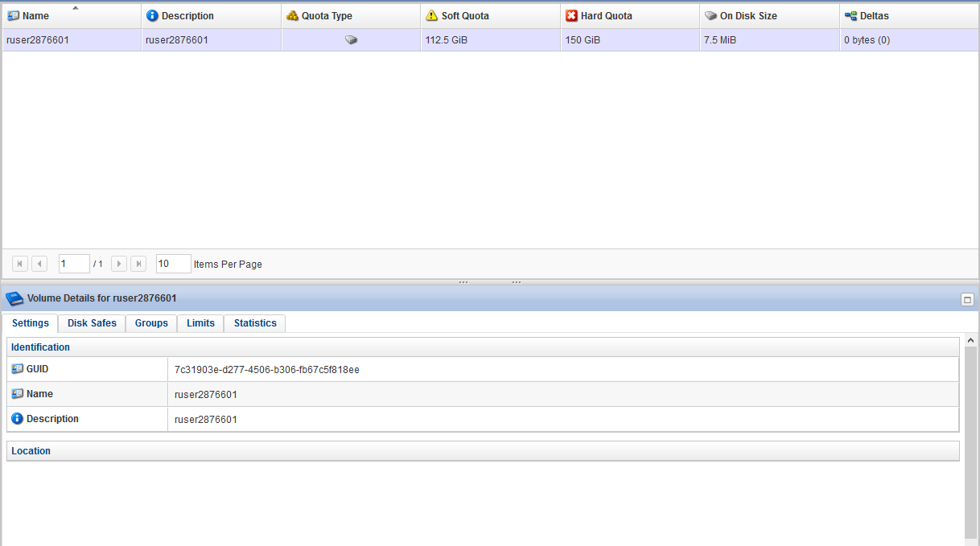Select the Items Per Page input field

pyautogui.click(x=173, y=263)
